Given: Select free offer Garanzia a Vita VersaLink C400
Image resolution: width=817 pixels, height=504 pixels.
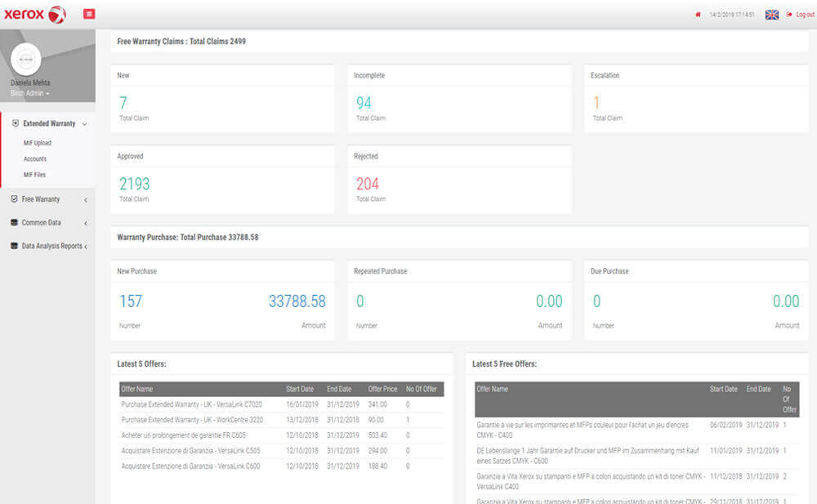Looking at the screenshot, I should click(x=636, y=481).
